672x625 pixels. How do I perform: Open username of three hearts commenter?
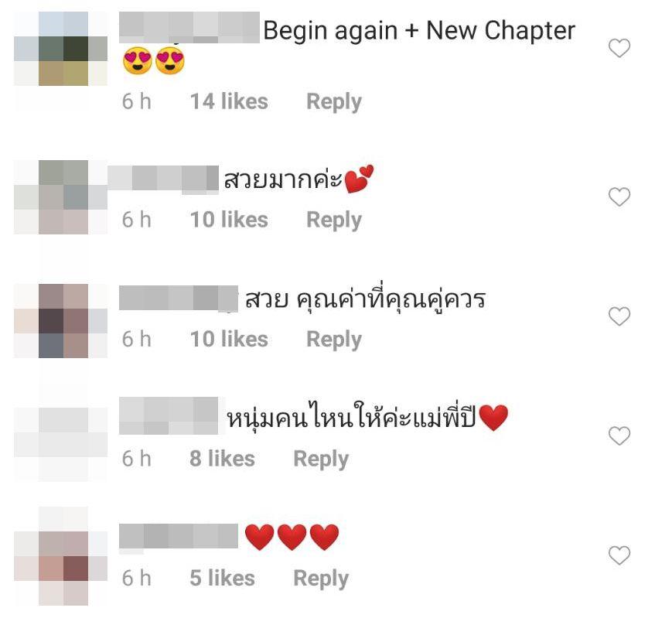point(179,536)
